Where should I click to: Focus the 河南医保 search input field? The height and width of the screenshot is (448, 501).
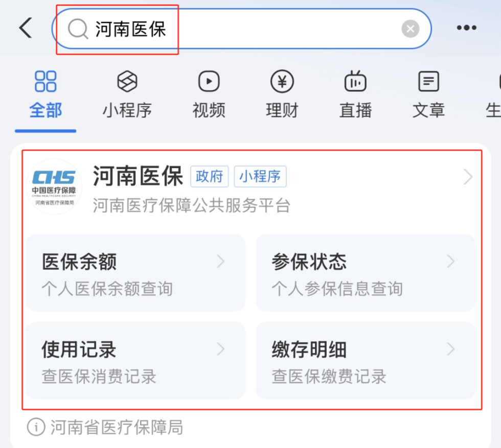pyautogui.click(x=241, y=29)
